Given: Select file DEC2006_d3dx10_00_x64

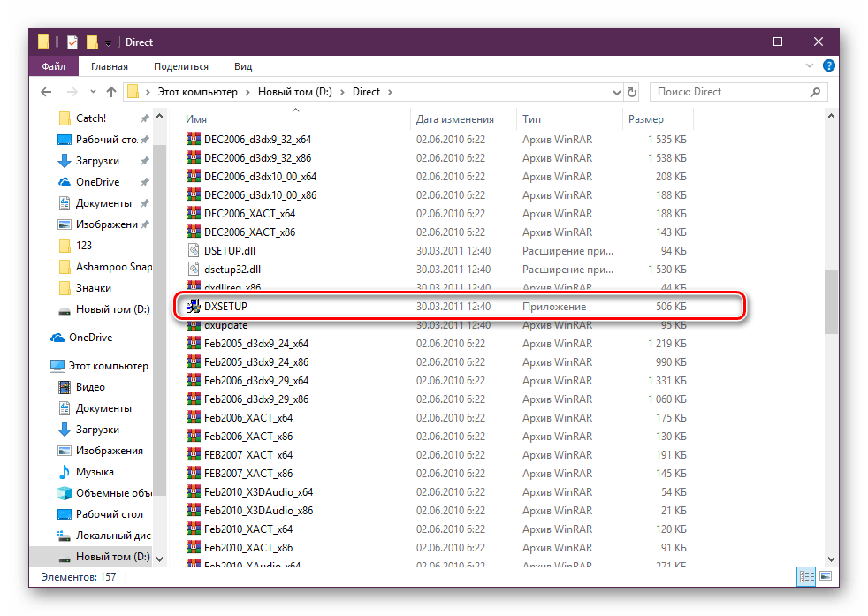Looking at the screenshot, I should click(x=260, y=177).
